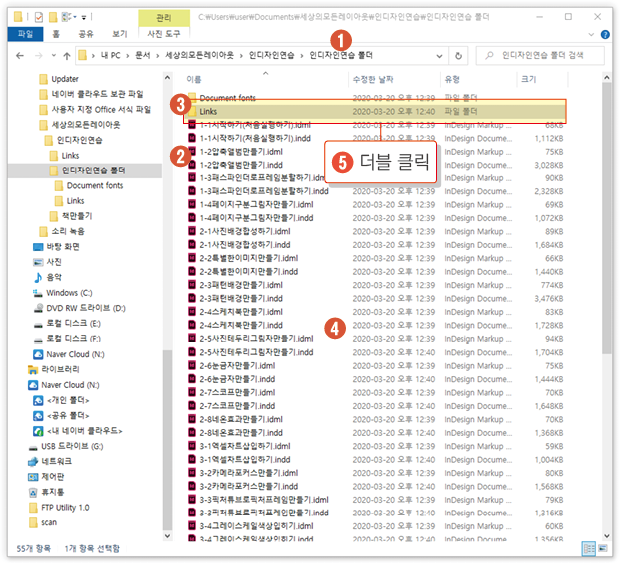This screenshot has width=620, height=563.
Task: Click the properties icon in quick access toolbar
Action: tap(39, 17)
